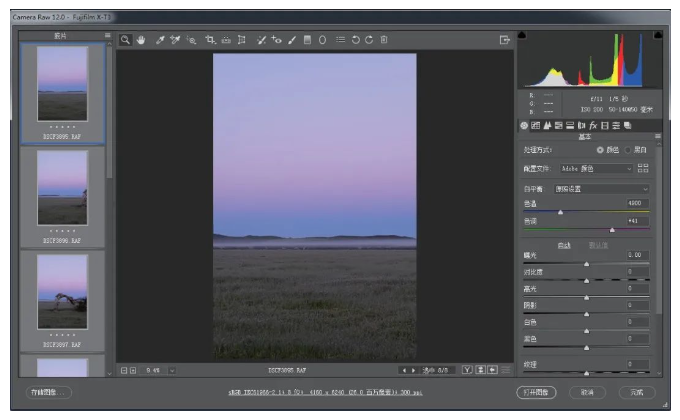Click the 对比度 contrast slider handle
680x420 pixels.
click(x=586, y=281)
